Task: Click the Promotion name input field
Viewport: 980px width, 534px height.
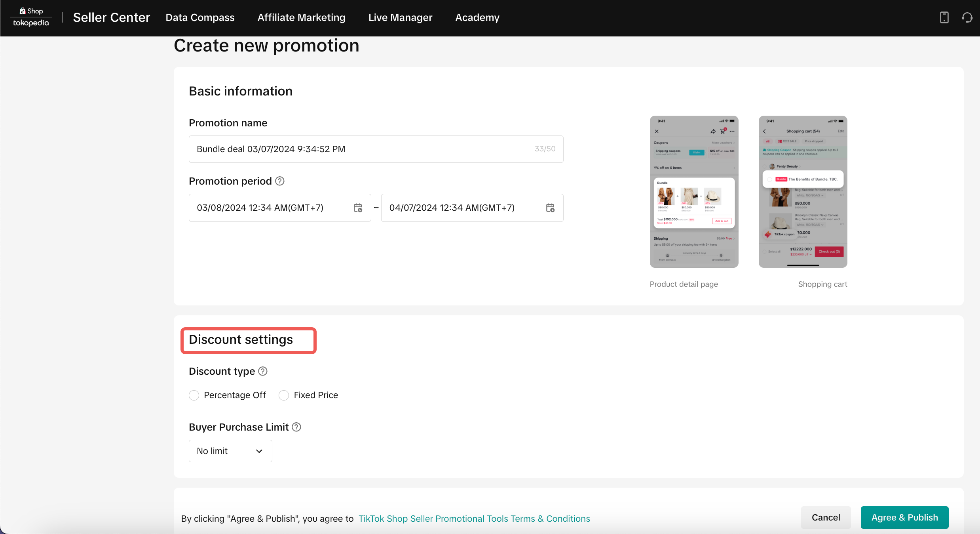Action: click(x=364, y=149)
